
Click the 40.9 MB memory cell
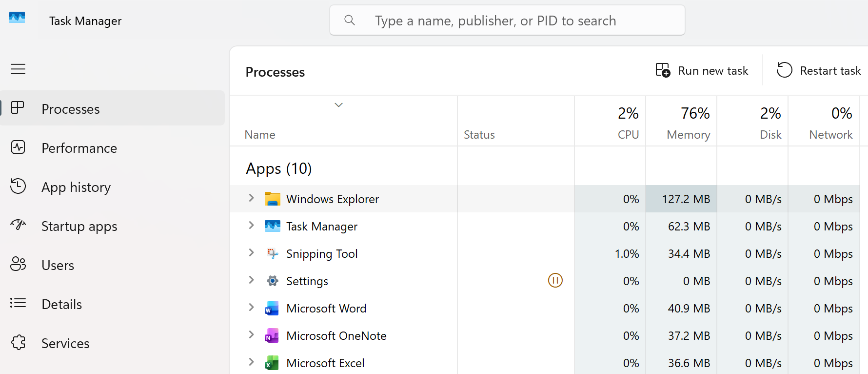(x=681, y=308)
